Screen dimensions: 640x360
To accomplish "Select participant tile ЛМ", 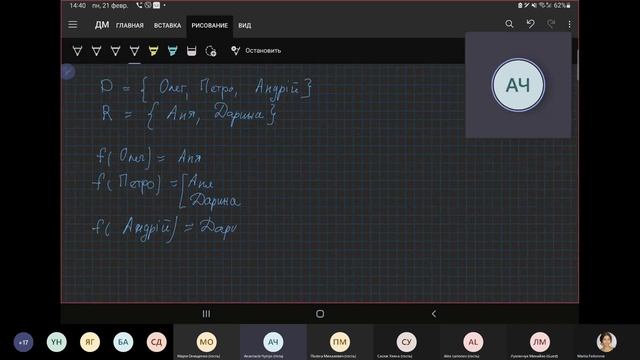I will click(x=540, y=342).
